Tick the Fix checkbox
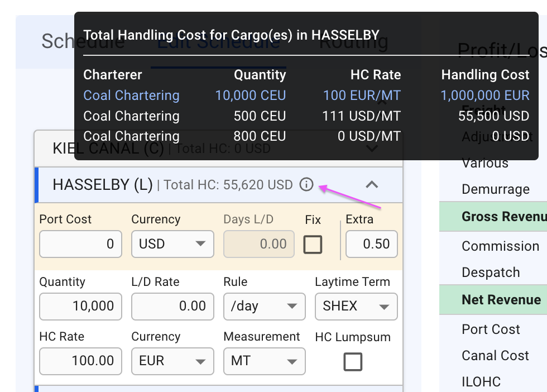547x392 pixels. pyautogui.click(x=313, y=244)
